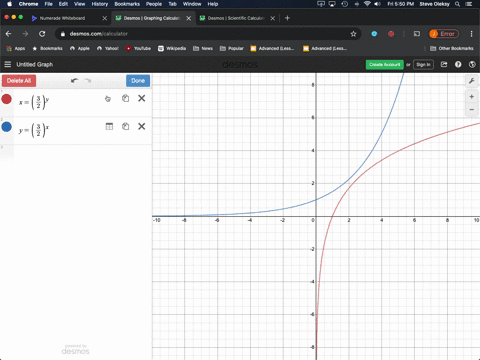Open macOS Spotlight search
The width and height of the screenshot is (480, 360).
[x=458, y=4]
